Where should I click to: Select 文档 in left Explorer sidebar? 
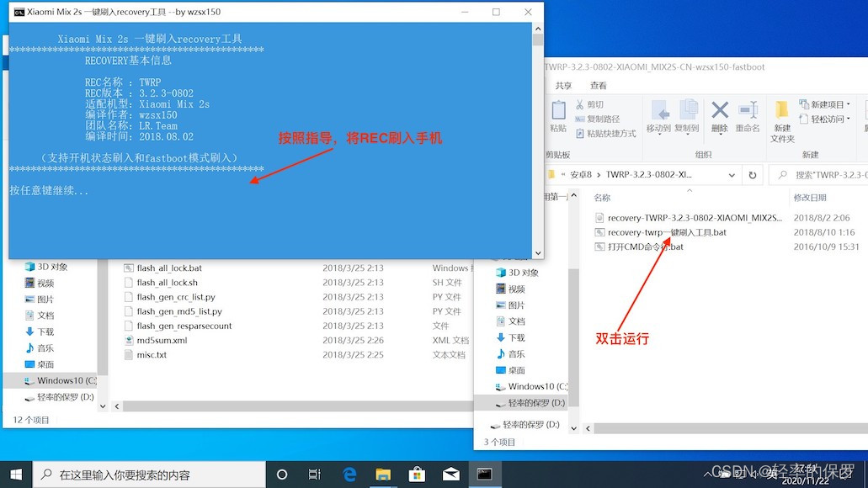tap(40, 316)
